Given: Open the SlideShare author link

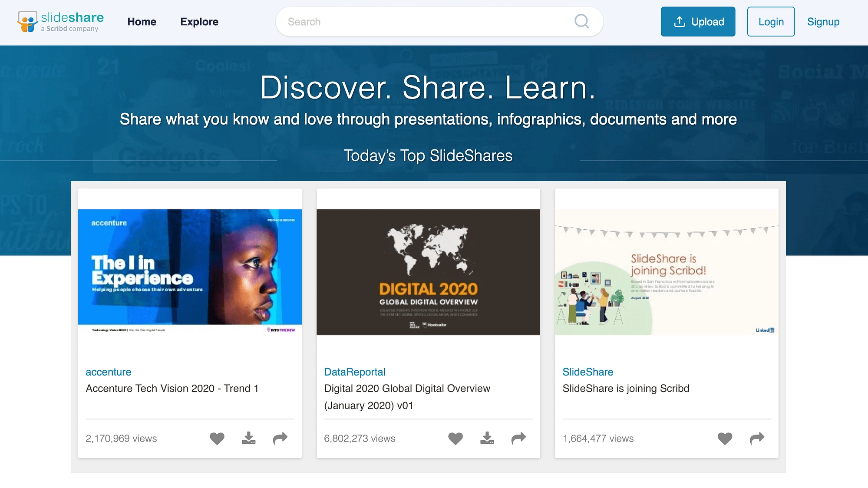Looking at the screenshot, I should pos(587,372).
